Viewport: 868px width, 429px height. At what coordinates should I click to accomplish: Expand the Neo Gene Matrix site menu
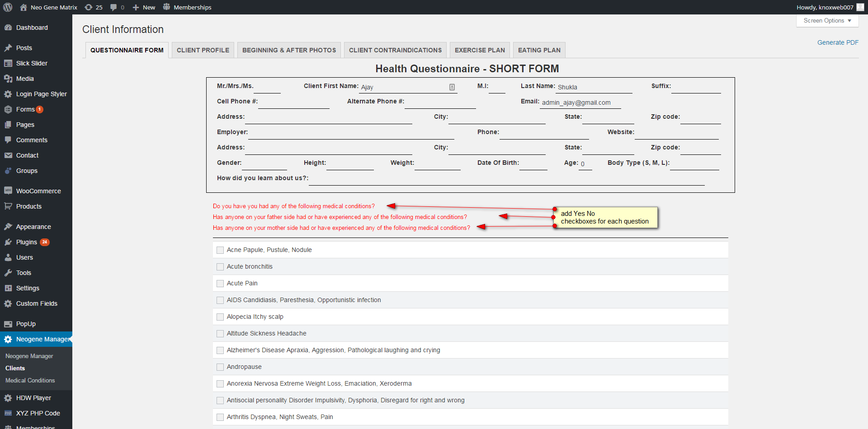click(x=49, y=7)
